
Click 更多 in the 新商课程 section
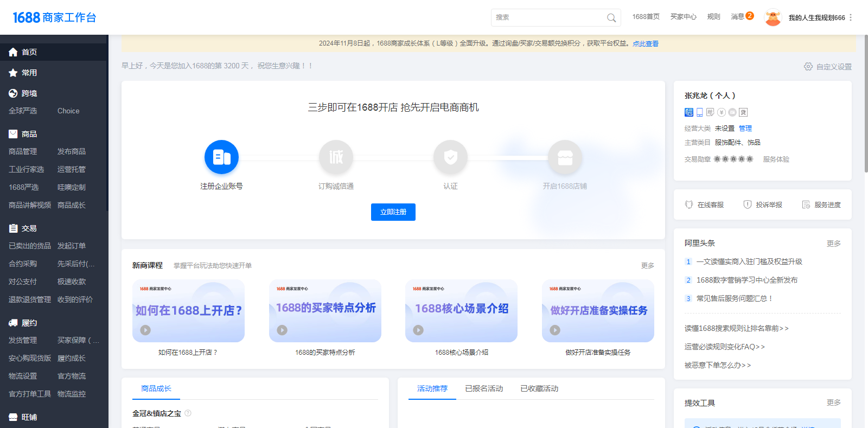point(648,265)
